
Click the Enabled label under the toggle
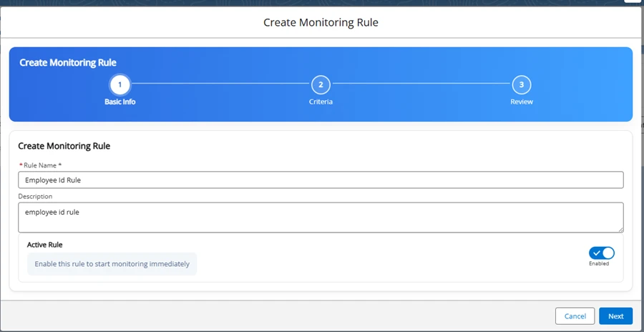599,264
